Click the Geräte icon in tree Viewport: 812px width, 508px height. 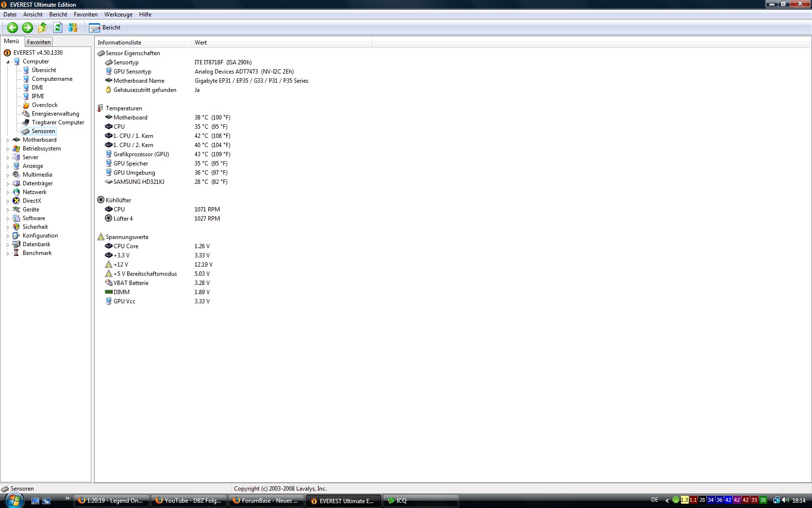(16, 209)
